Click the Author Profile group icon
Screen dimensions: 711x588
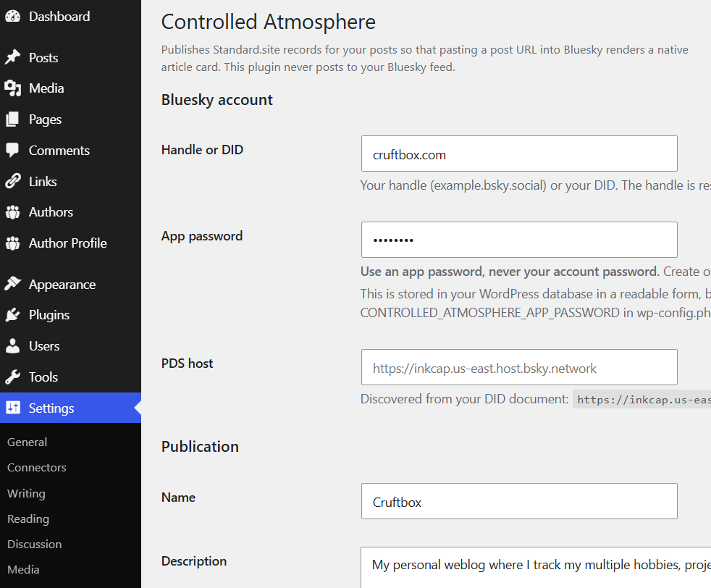13,243
